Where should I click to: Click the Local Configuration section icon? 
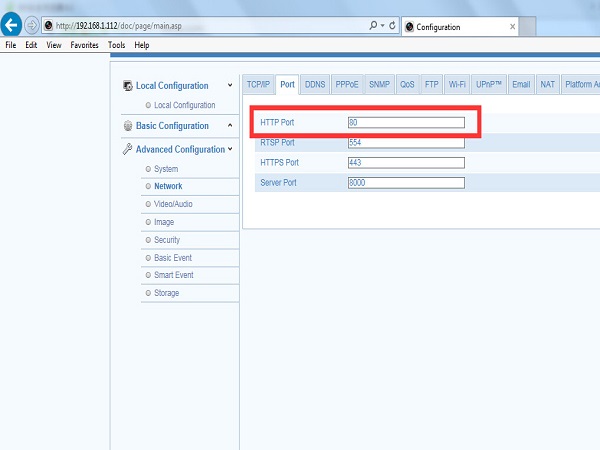pos(127,86)
